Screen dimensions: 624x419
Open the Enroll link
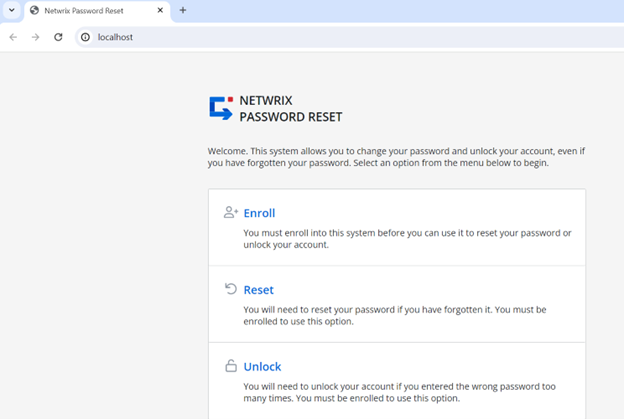(259, 213)
